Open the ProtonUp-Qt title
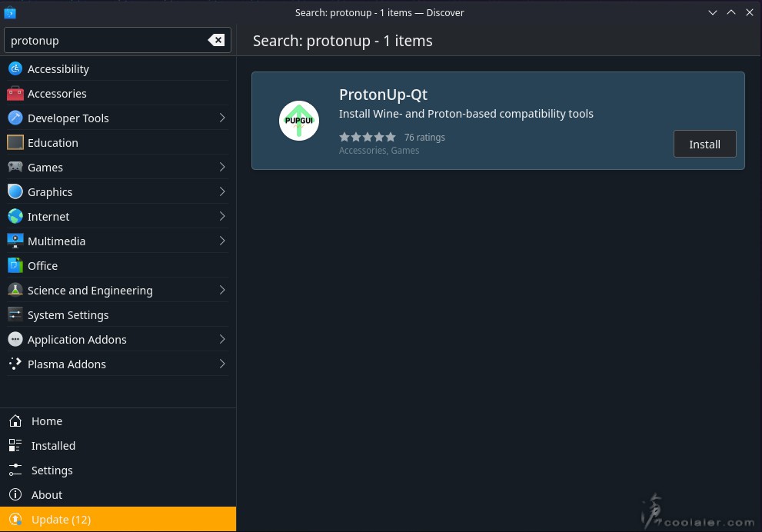Screen dimensions: 762x532 [x=383, y=95]
